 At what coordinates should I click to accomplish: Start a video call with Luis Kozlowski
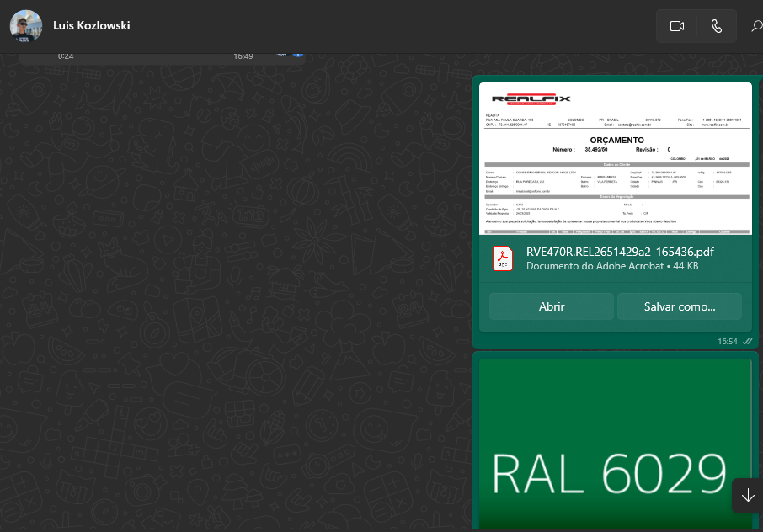tap(676, 26)
